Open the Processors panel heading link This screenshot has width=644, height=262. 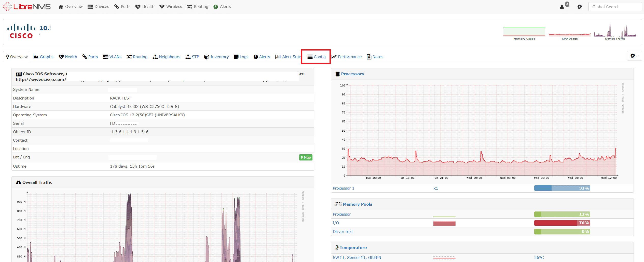[x=352, y=74]
